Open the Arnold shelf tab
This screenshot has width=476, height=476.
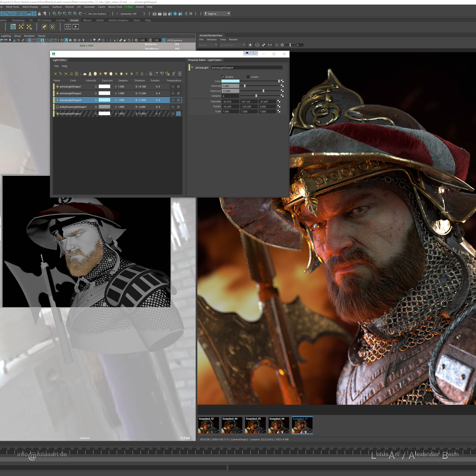click(74, 20)
